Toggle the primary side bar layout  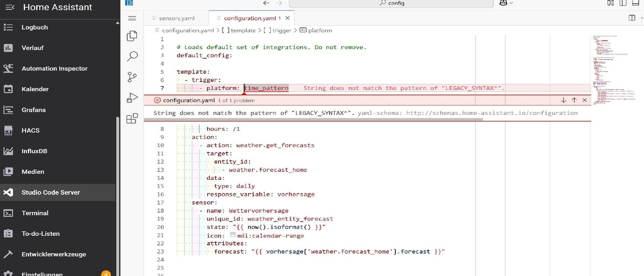[623, 3]
